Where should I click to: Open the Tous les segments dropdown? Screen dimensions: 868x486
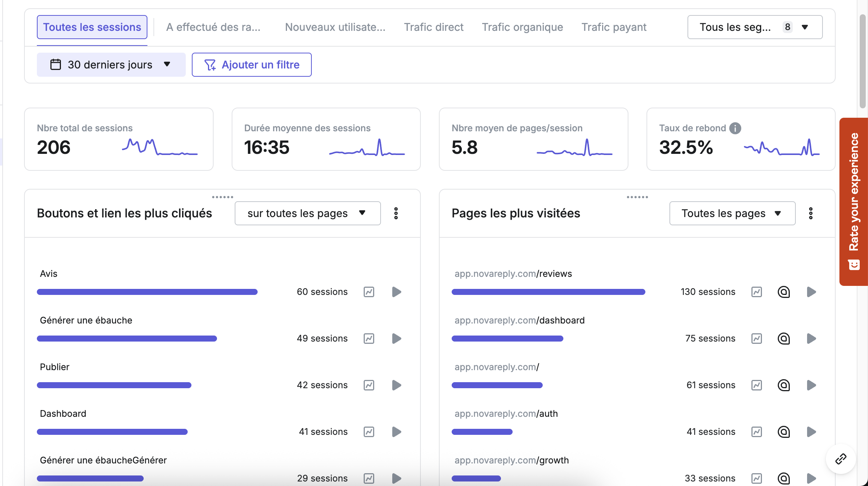pyautogui.click(x=754, y=27)
